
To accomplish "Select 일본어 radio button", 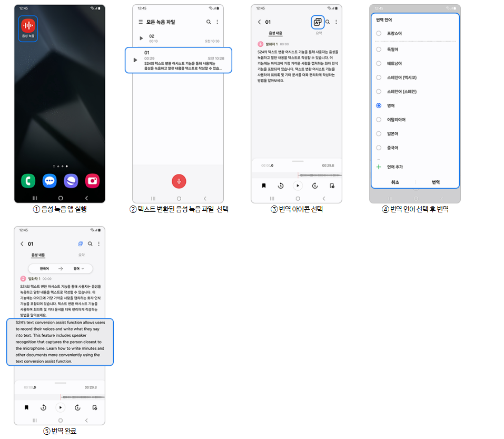I will (x=379, y=133).
